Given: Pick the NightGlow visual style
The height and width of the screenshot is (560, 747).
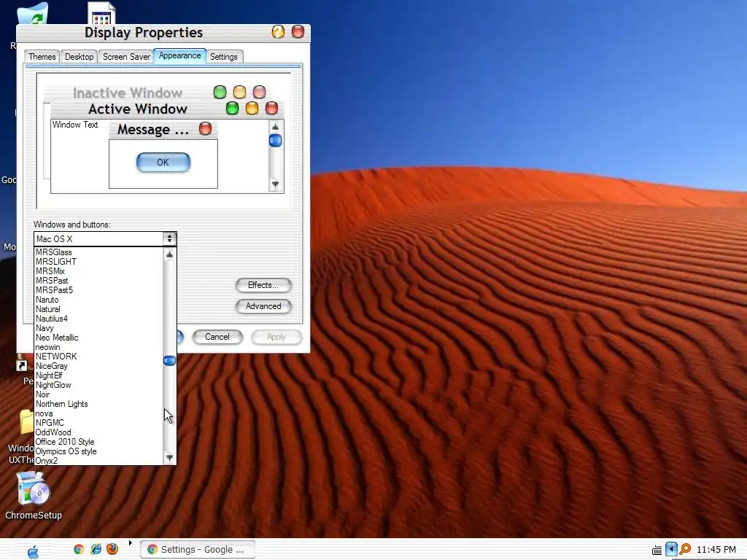Looking at the screenshot, I should 98,385.
